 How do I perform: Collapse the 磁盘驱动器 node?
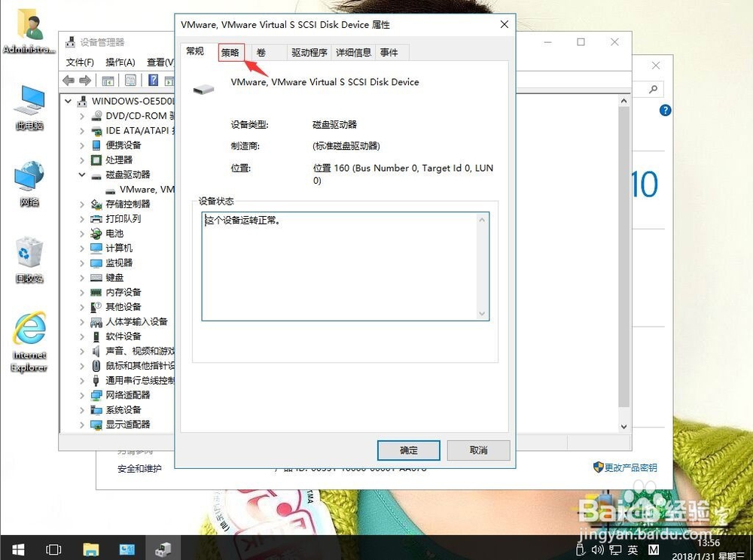click(81, 175)
